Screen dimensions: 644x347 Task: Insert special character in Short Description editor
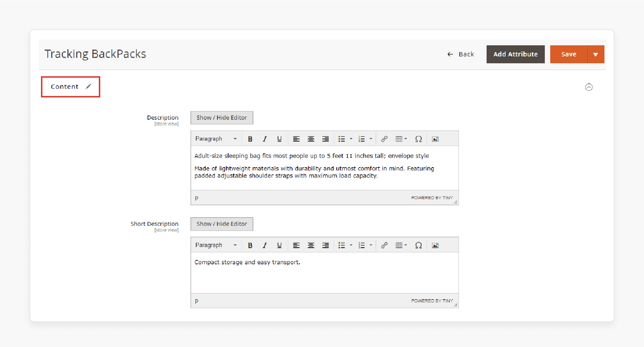coord(418,245)
